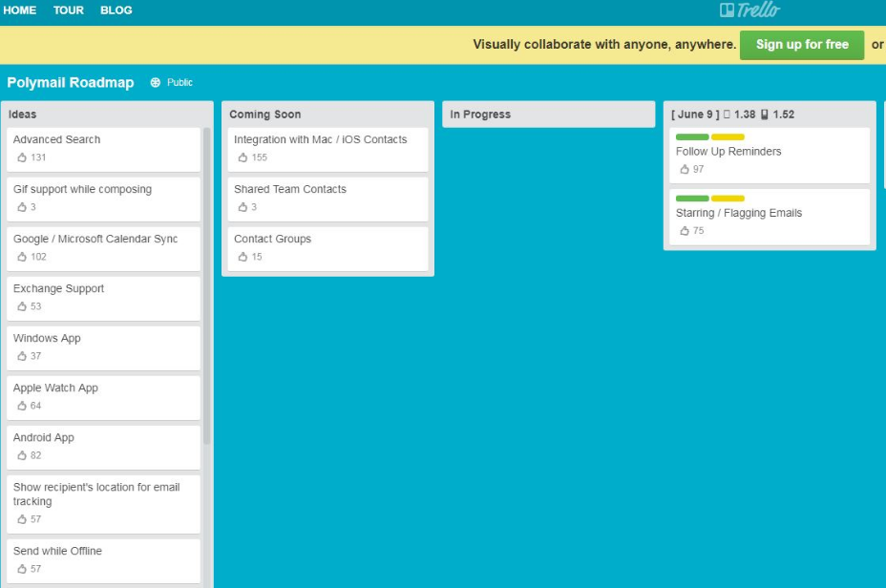Click the vote icon on Show recipient's location card
The height and width of the screenshot is (588, 886).
(22, 519)
